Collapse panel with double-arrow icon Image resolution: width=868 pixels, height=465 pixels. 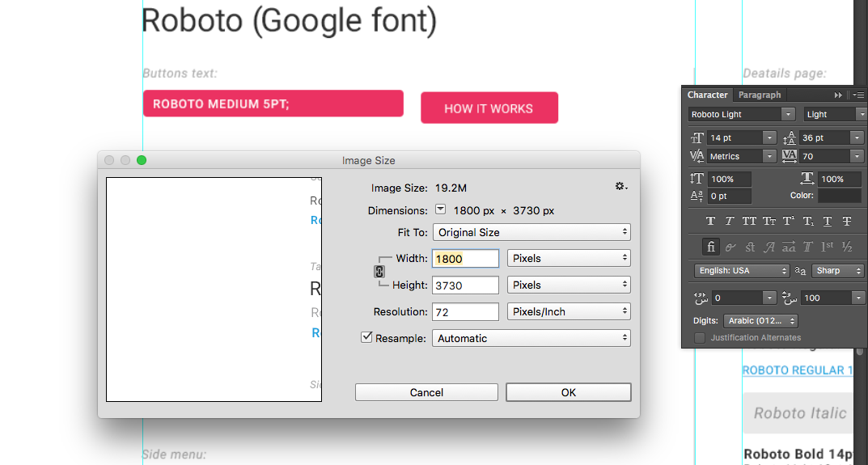838,95
